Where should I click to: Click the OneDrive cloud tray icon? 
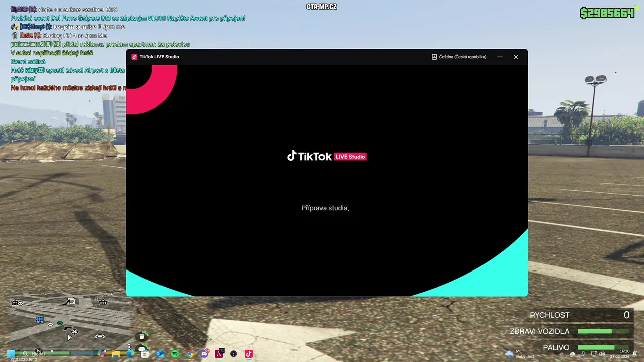[x=573, y=354]
